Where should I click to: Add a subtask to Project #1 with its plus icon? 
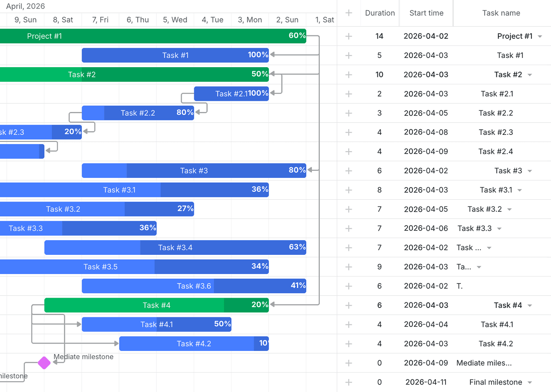[x=349, y=36]
